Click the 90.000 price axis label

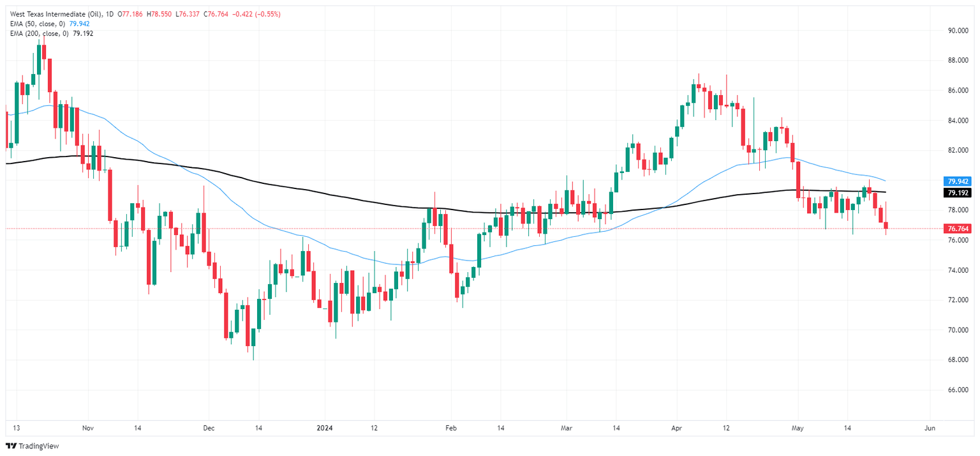click(959, 31)
